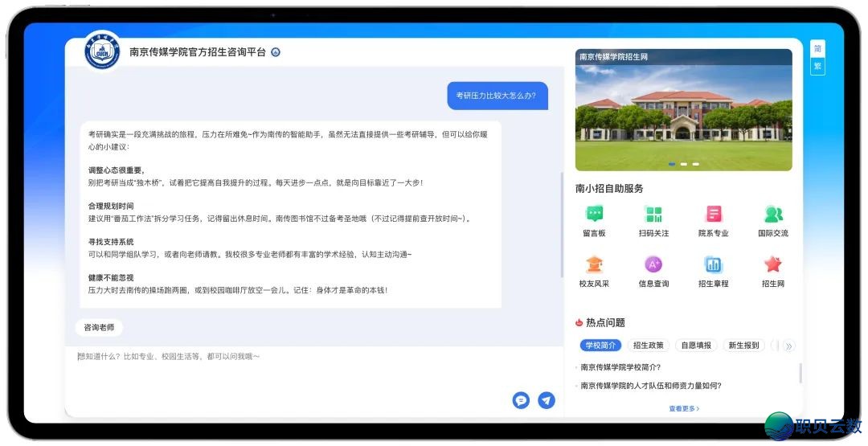Click the 南小招自助服务 heading
Screen dimensions: 868x446
(609, 189)
